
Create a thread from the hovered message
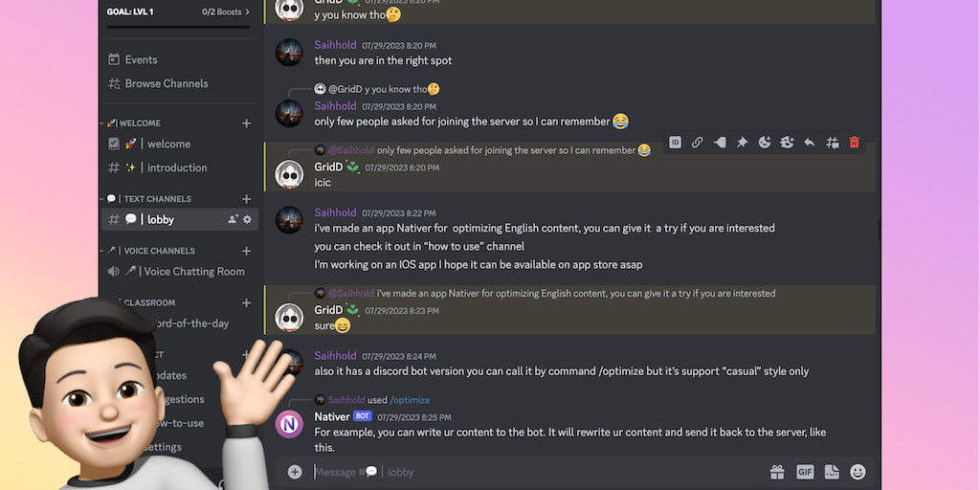pyautogui.click(x=832, y=143)
